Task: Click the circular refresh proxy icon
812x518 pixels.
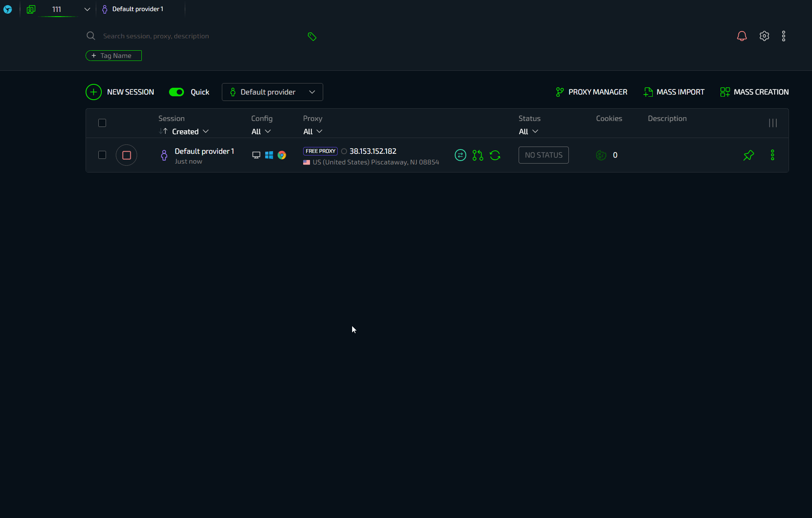Action: (495, 155)
